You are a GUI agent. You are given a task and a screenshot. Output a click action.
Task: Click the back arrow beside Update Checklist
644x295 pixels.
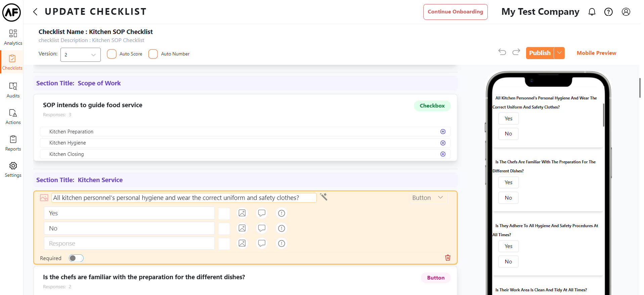point(35,12)
